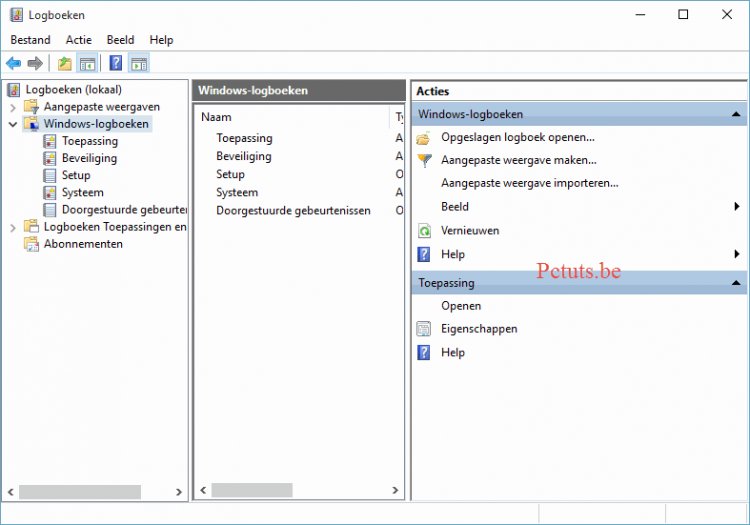This screenshot has width=750, height=525.
Task: Expand the Aangepaste weergaven tree node
Action: [13, 107]
